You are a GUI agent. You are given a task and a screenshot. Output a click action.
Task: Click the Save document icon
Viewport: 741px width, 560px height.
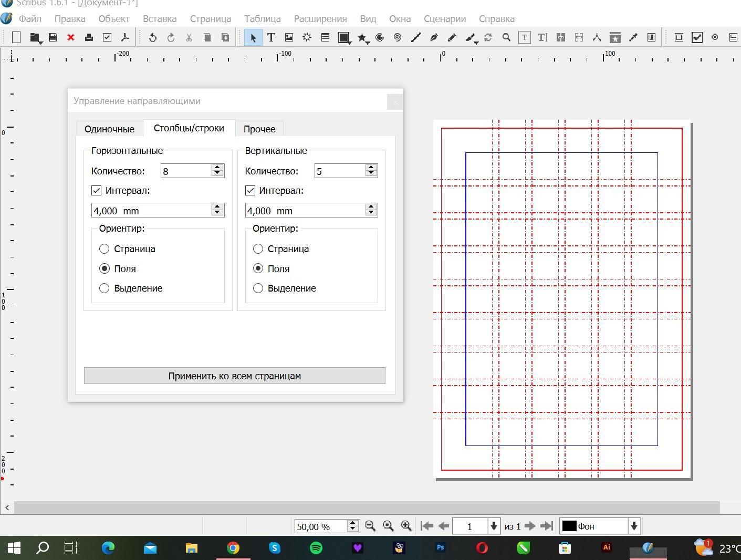(x=53, y=37)
